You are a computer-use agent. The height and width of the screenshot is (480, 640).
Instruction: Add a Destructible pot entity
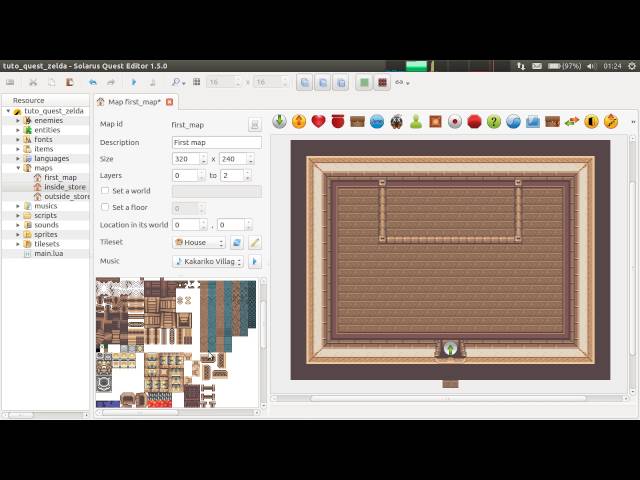click(338, 121)
